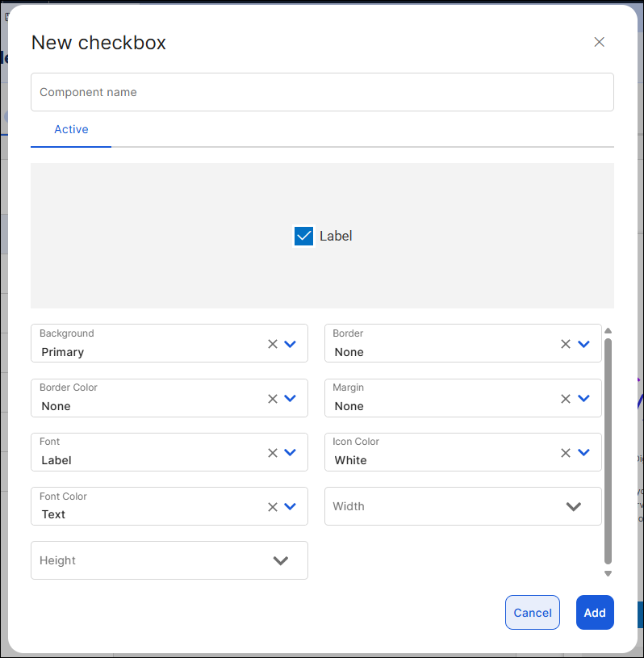Expand the Icon Color dropdown

[x=584, y=452]
